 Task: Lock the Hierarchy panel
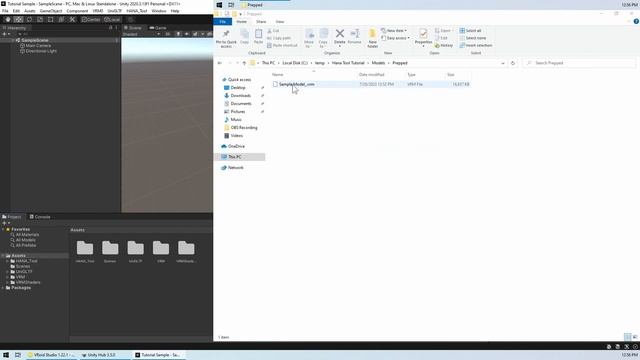[110, 28]
